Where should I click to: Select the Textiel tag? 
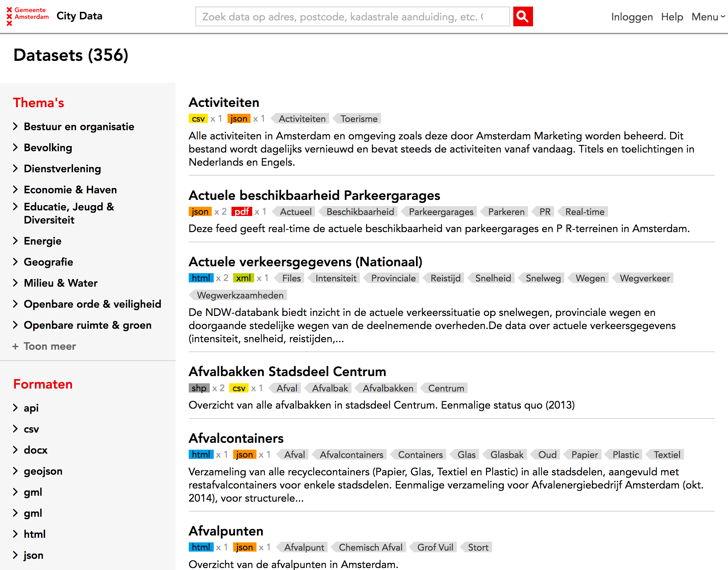point(665,455)
